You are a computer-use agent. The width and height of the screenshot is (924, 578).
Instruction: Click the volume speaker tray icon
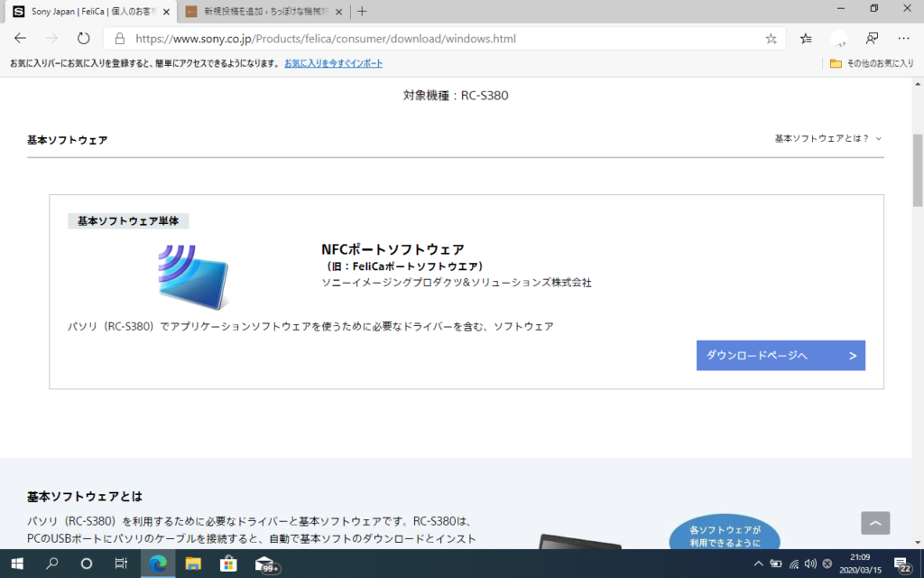[x=810, y=564]
